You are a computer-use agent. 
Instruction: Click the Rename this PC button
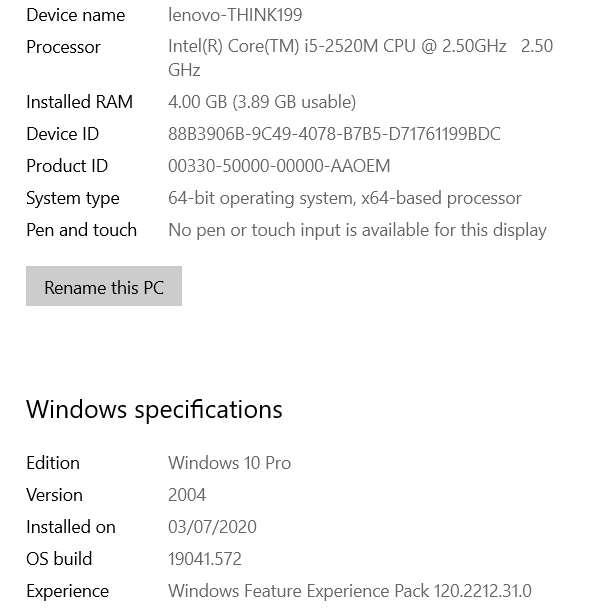[104, 287]
